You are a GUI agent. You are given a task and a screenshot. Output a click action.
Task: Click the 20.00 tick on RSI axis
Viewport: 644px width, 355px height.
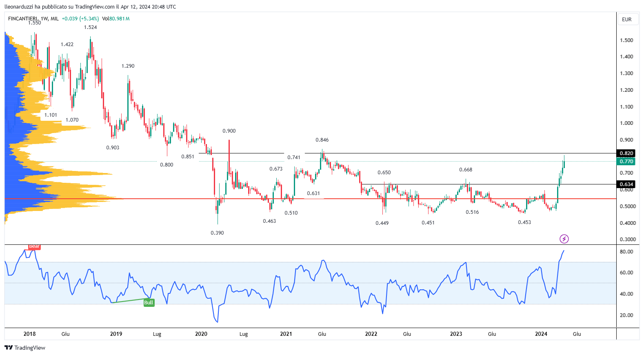pyautogui.click(x=626, y=315)
